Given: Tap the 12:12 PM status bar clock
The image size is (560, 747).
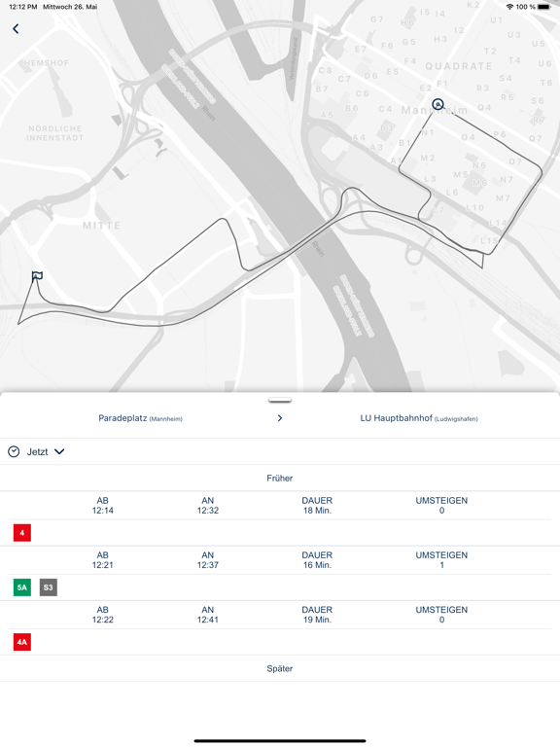Looking at the screenshot, I should click(23, 7).
